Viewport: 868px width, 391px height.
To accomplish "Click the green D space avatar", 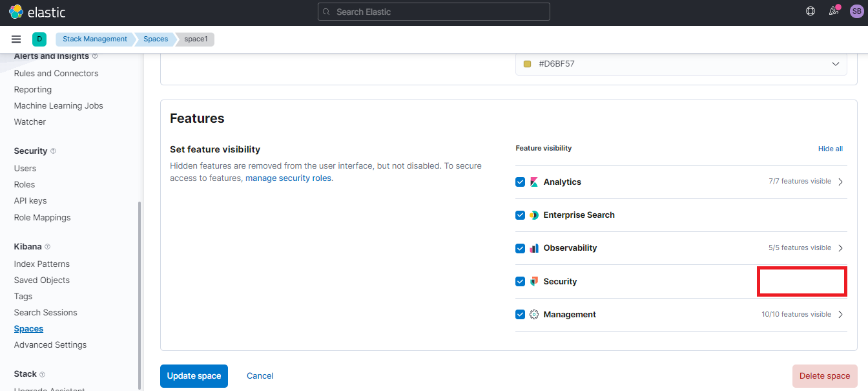I will click(39, 39).
